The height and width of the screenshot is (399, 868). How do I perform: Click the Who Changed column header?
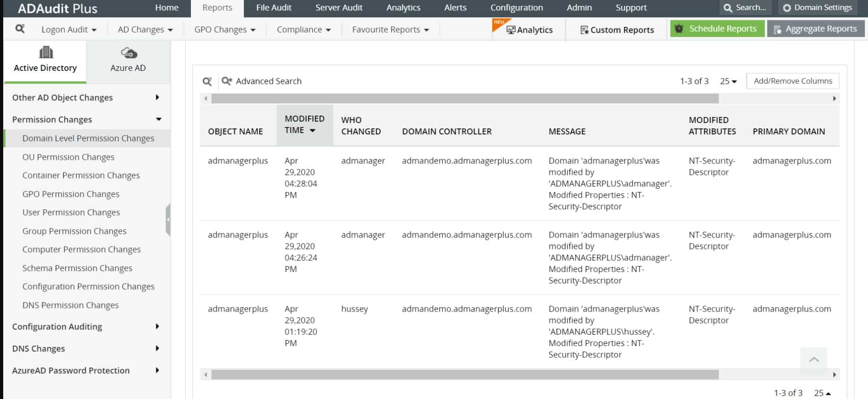tap(361, 126)
